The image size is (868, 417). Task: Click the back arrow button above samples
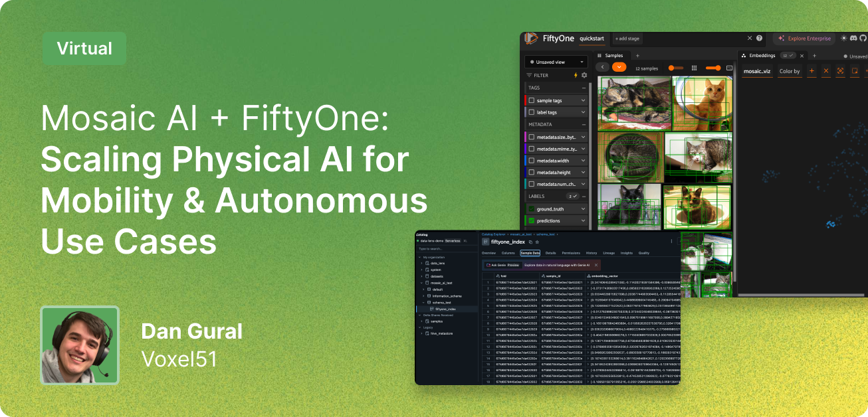point(603,67)
